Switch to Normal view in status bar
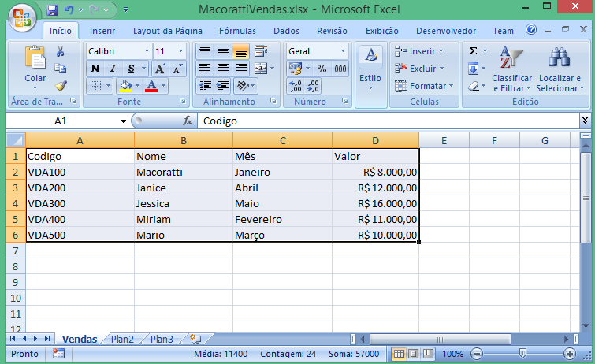Viewport: 595px width, 364px height. point(399,354)
